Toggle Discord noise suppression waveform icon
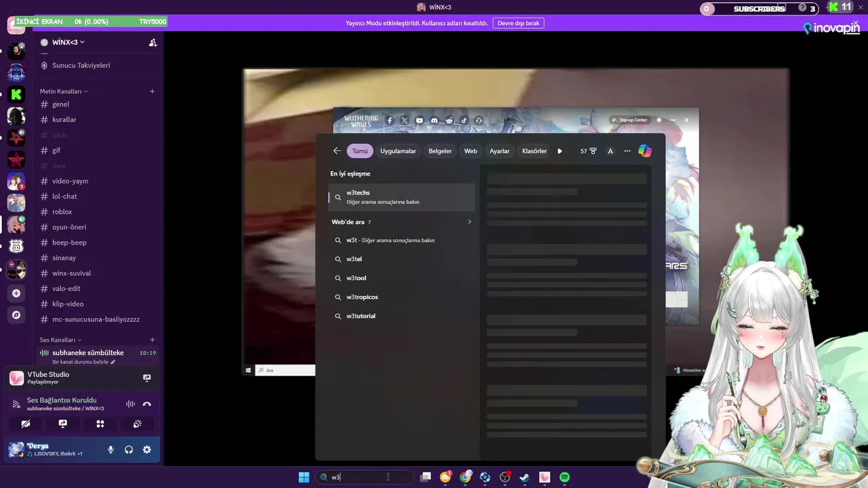Viewport: 868px width, 488px height. click(130, 404)
